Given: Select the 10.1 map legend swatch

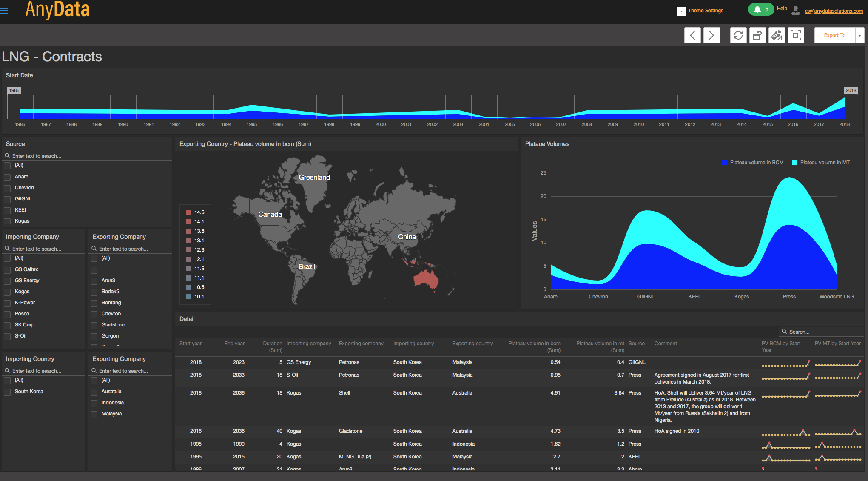Looking at the screenshot, I should click(189, 297).
